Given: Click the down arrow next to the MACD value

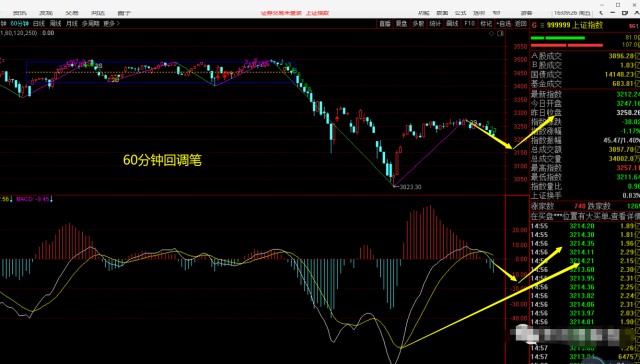Looking at the screenshot, I should click(x=52, y=199).
